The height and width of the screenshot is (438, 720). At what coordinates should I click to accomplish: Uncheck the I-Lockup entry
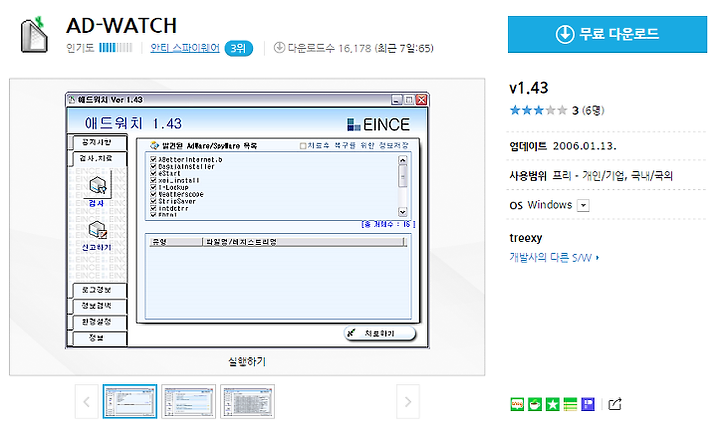pos(153,187)
